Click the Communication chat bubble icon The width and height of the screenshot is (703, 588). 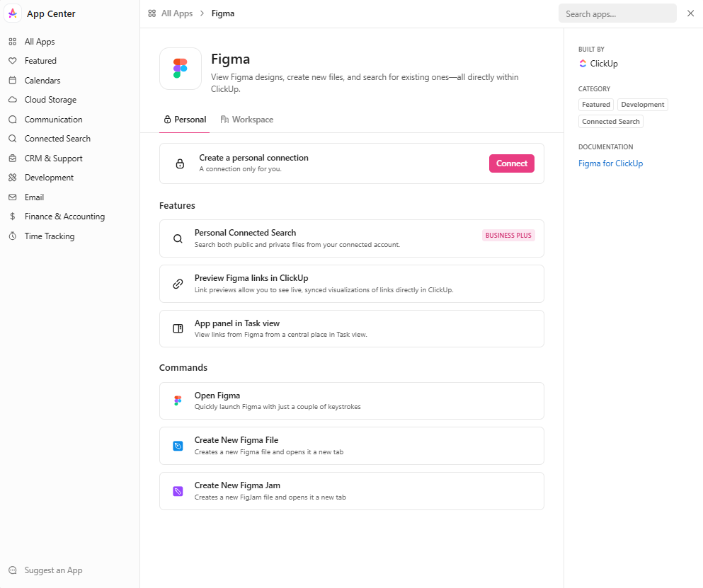13,120
